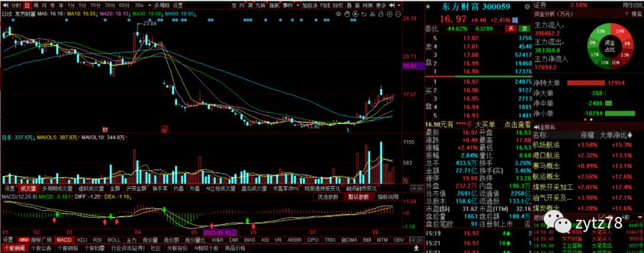644x253 pixels.
Task: Click the 窗 window toolbar button
Action: 357,5
